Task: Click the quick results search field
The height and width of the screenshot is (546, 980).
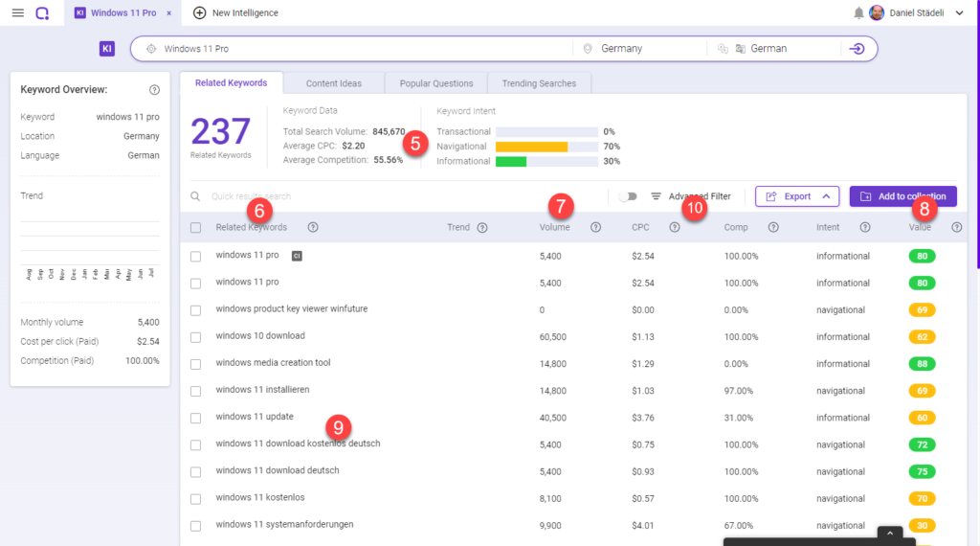Action: pos(400,196)
